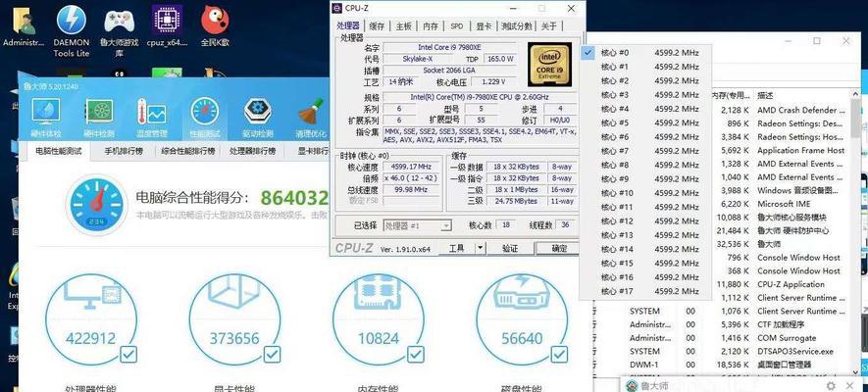Click the speedometer score gauge icon
This screenshot has width=868, height=392.
pos(97,204)
